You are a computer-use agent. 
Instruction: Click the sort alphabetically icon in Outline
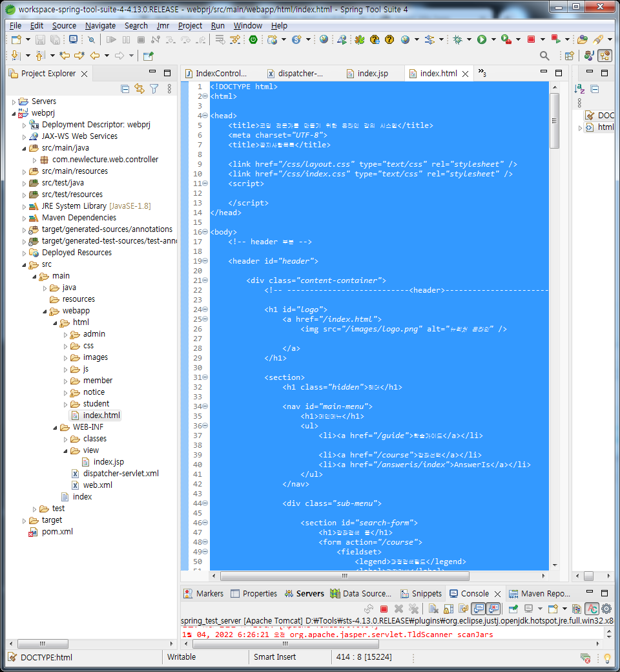pyautogui.click(x=579, y=89)
